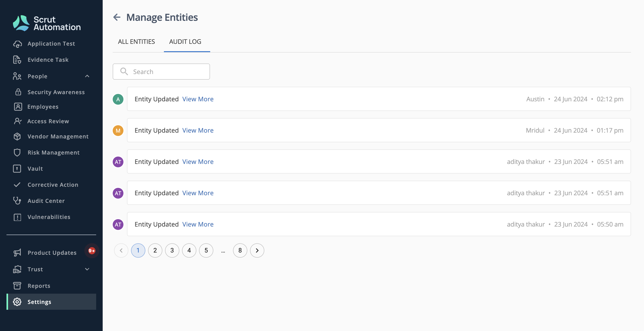Click View More on Austin's entry
Viewport: 644px width, 331px height.
198,99
